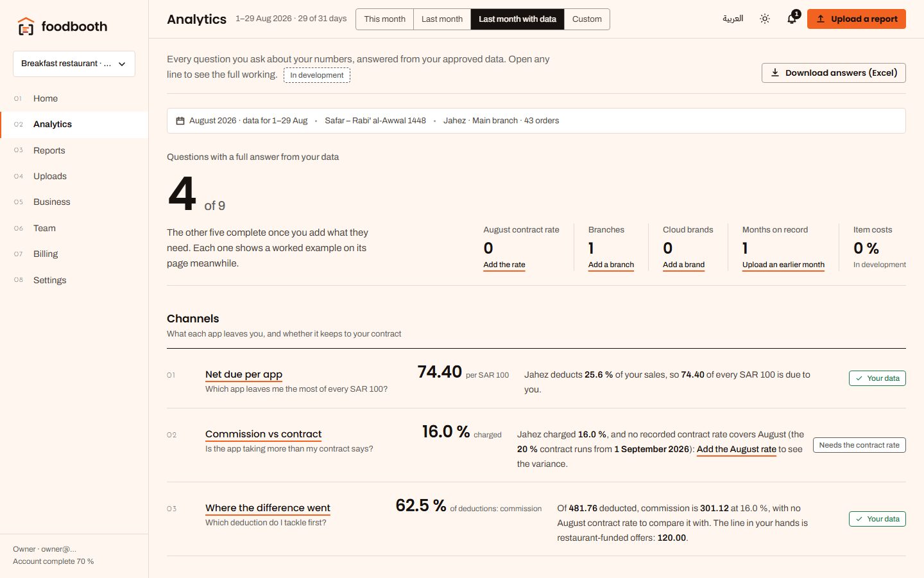Click the Jahez · Main branch · 43 orders text
The width and height of the screenshot is (924, 578).
[501, 121]
